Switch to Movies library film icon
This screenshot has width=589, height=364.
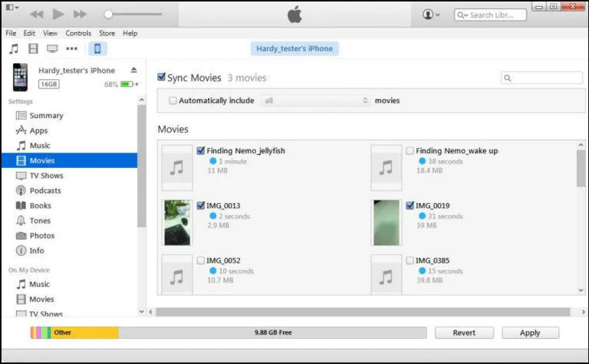33,48
